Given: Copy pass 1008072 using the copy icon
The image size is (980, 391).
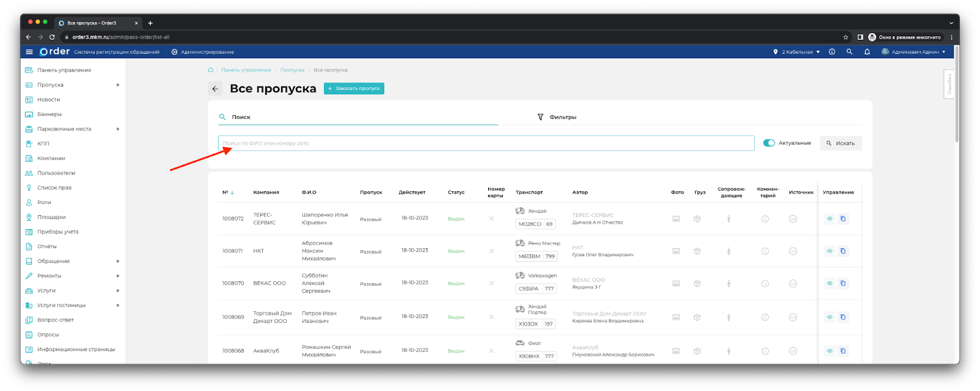Looking at the screenshot, I should [843, 219].
